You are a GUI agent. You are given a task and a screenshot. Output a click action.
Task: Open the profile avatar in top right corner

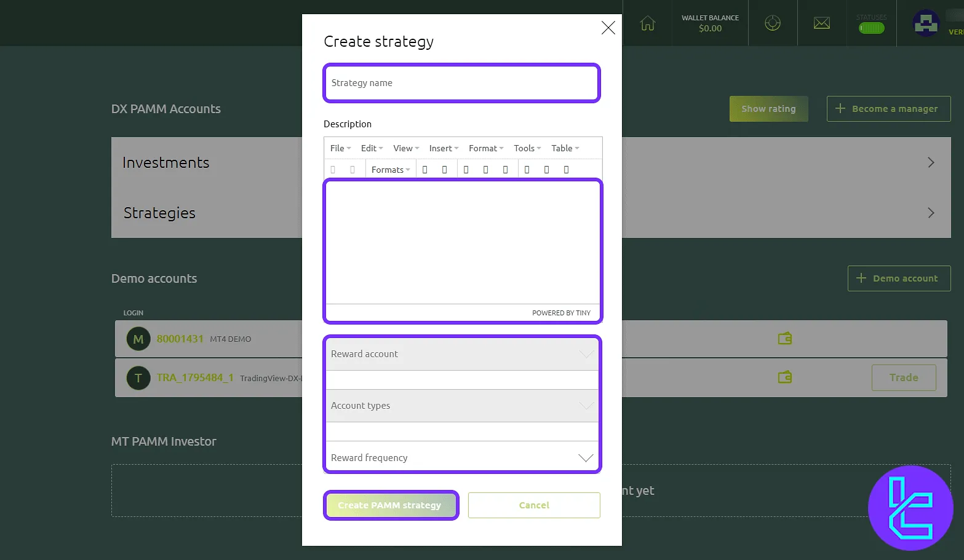pos(926,23)
